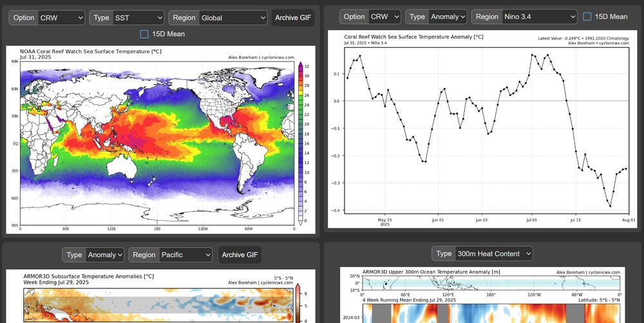Open the Option CRW dropdown in SST panel
This screenshot has height=323, width=644.
point(47,18)
